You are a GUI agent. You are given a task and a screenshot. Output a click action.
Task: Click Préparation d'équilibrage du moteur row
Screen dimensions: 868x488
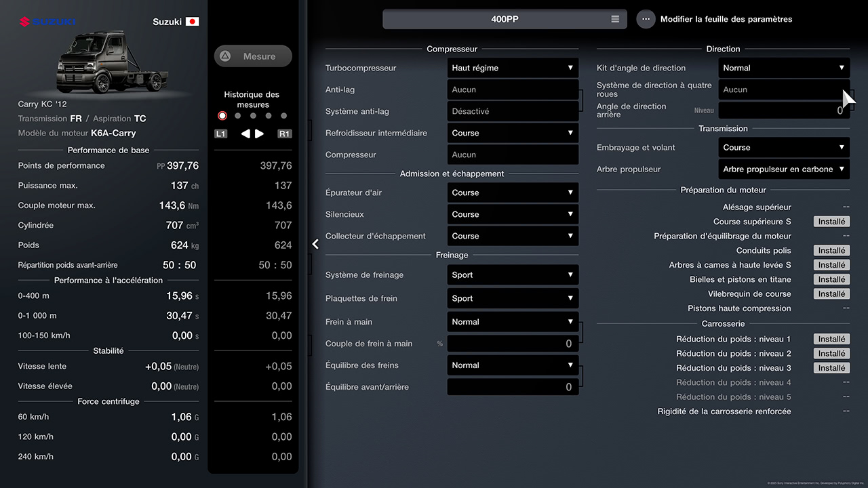tap(723, 236)
